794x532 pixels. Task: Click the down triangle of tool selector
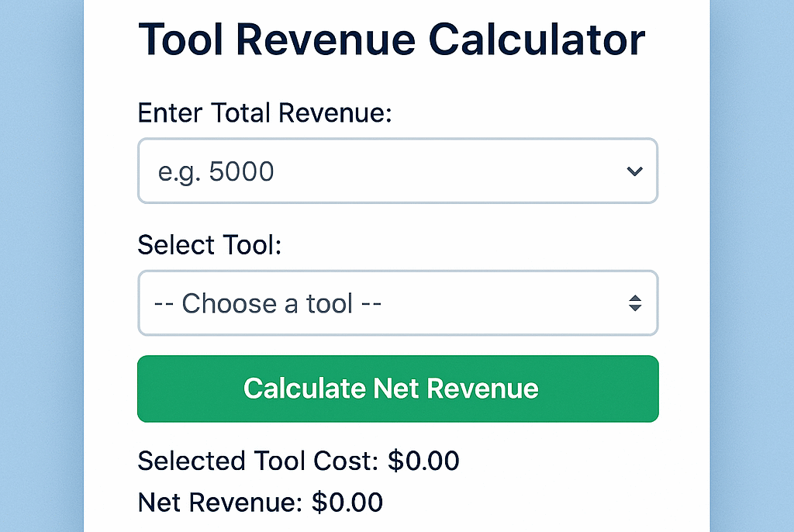coord(634,309)
